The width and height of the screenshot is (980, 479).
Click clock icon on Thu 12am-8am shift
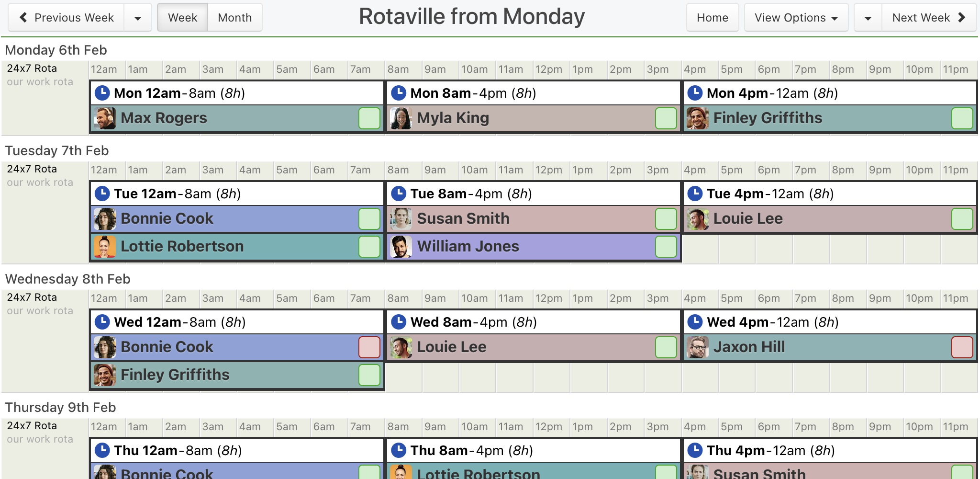(x=102, y=450)
